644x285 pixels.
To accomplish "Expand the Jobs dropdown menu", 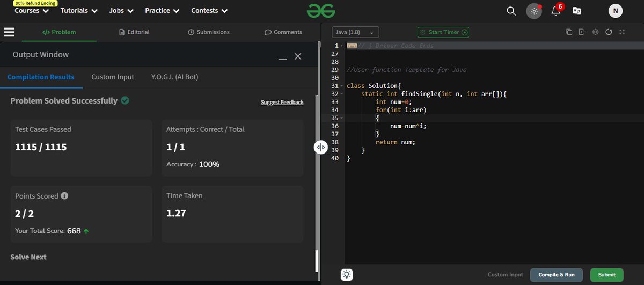I will coord(120,11).
